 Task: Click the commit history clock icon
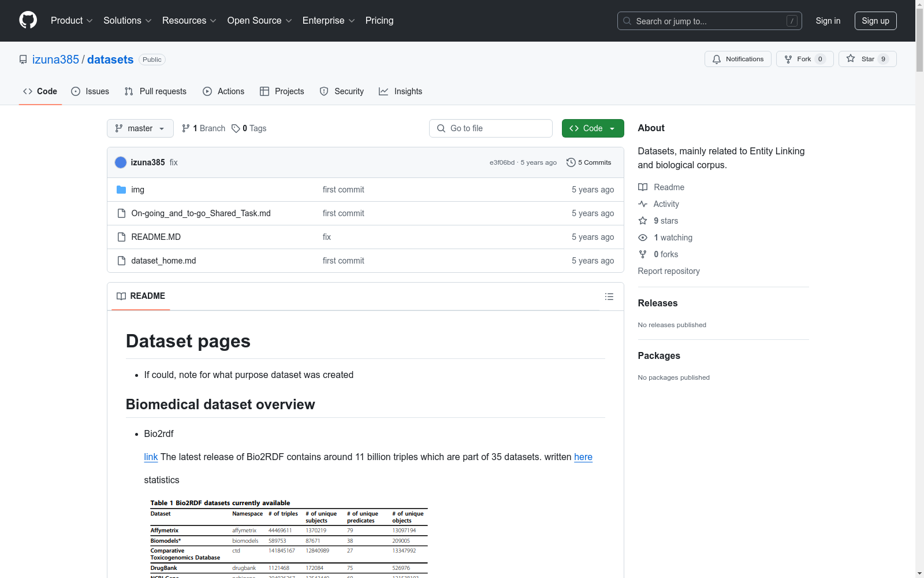point(571,162)
